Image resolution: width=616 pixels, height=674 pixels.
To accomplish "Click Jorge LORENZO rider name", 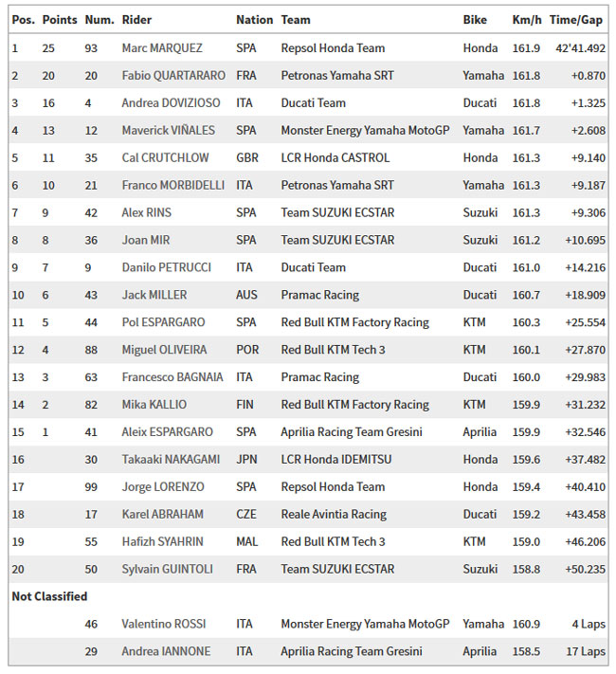I will point(163,486).
